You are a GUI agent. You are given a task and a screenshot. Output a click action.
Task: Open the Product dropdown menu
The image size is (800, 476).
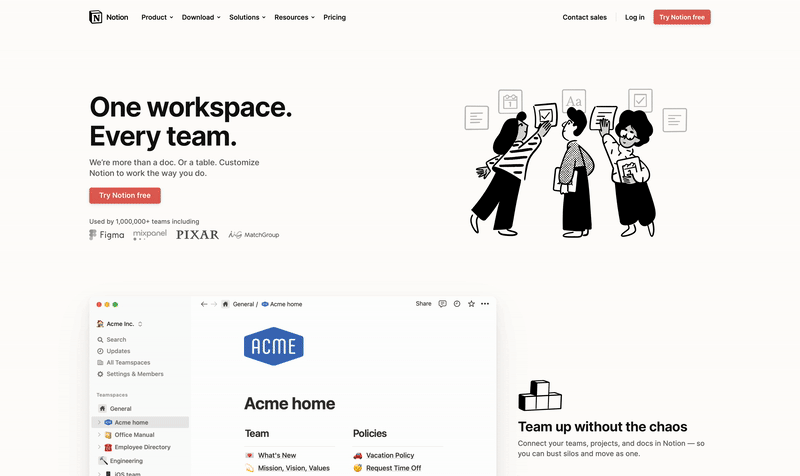point(157,17)
